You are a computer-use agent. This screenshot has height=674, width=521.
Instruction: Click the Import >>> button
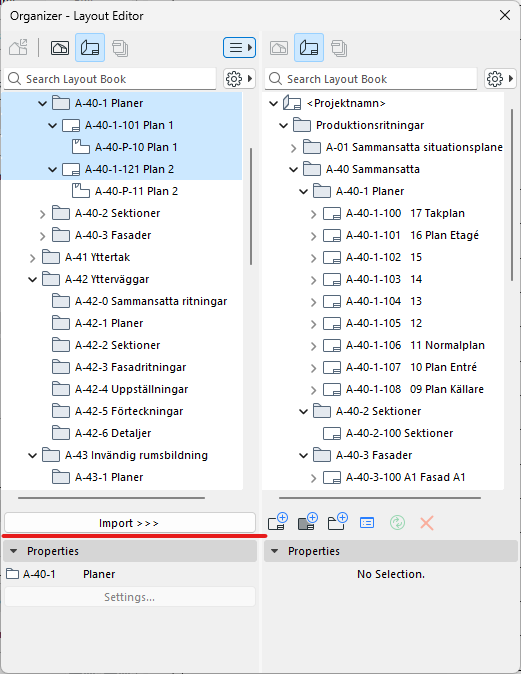point(130,523)
